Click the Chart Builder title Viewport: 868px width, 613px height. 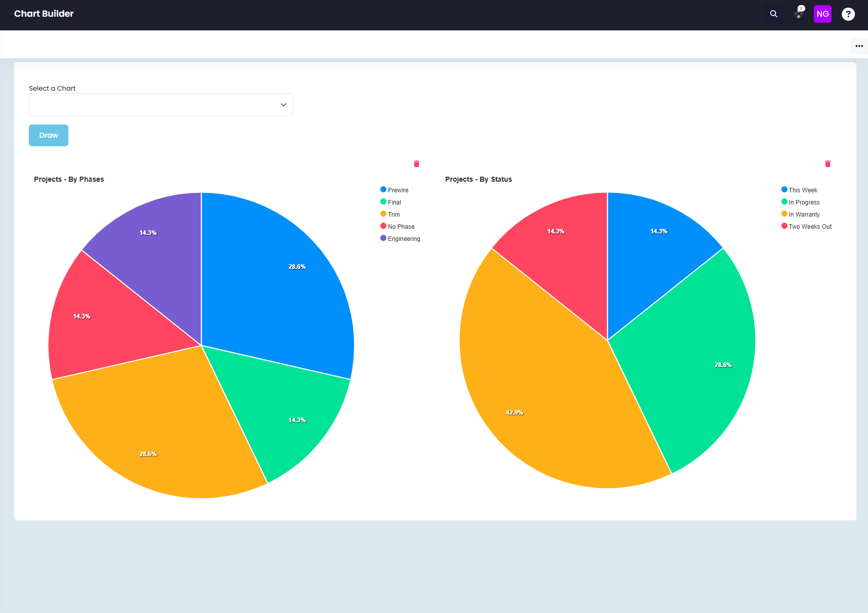tap(44, 14)
